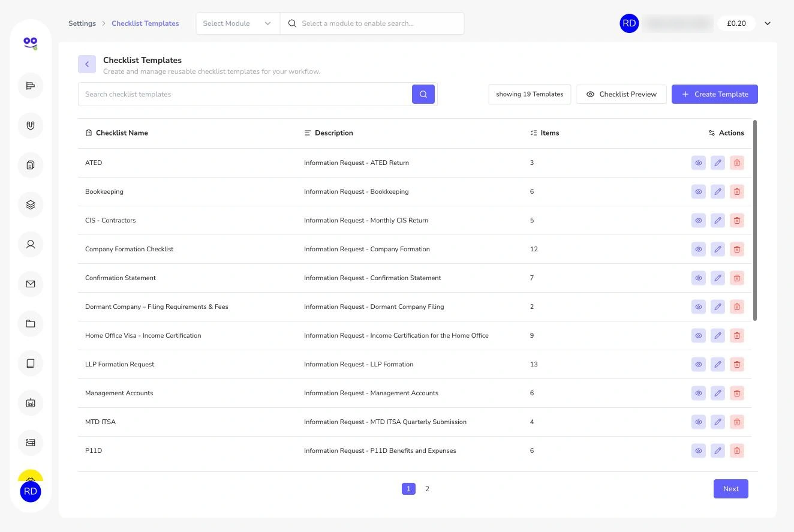Image resolution: width=794 pixels, height=532 pixels.
Task: Open the robot bot icon in sidebar
Action: pos(31,403)
